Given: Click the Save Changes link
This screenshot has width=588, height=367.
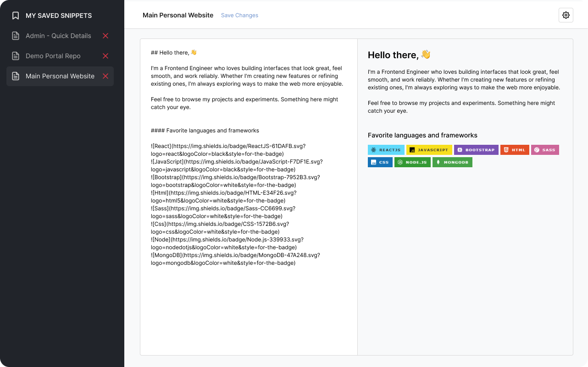Looking at the screenshot, I should pos(239,15).
